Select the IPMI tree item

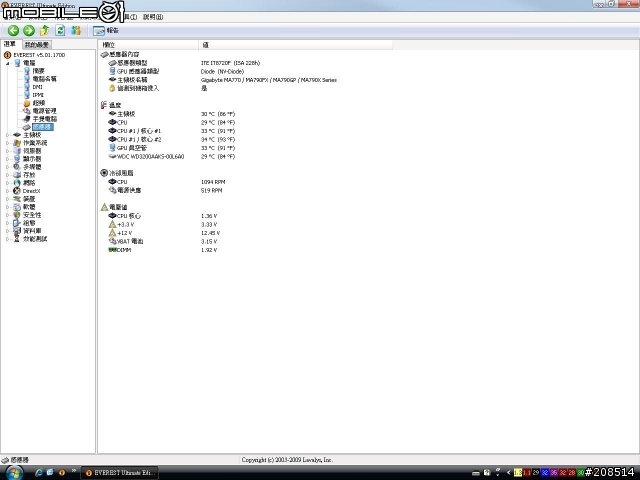tap(38, 95)
